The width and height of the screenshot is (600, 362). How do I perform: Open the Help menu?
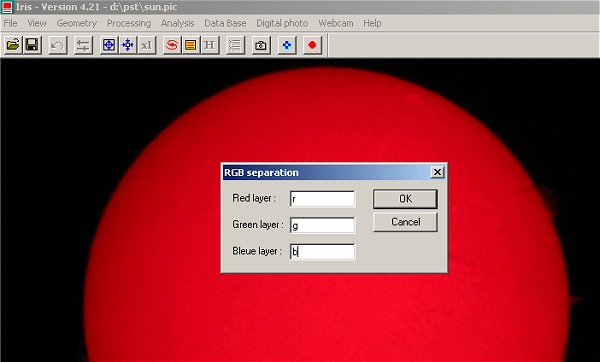(372, 23)
